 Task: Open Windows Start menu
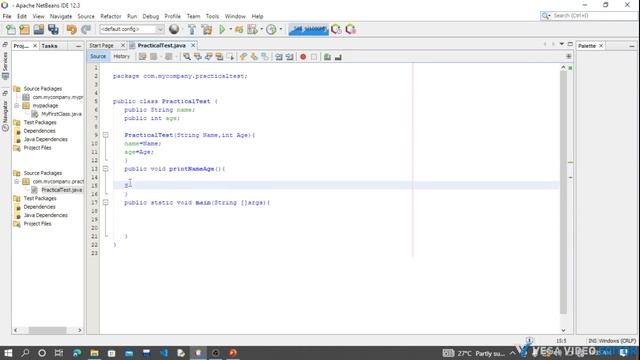tap(8, 353)
